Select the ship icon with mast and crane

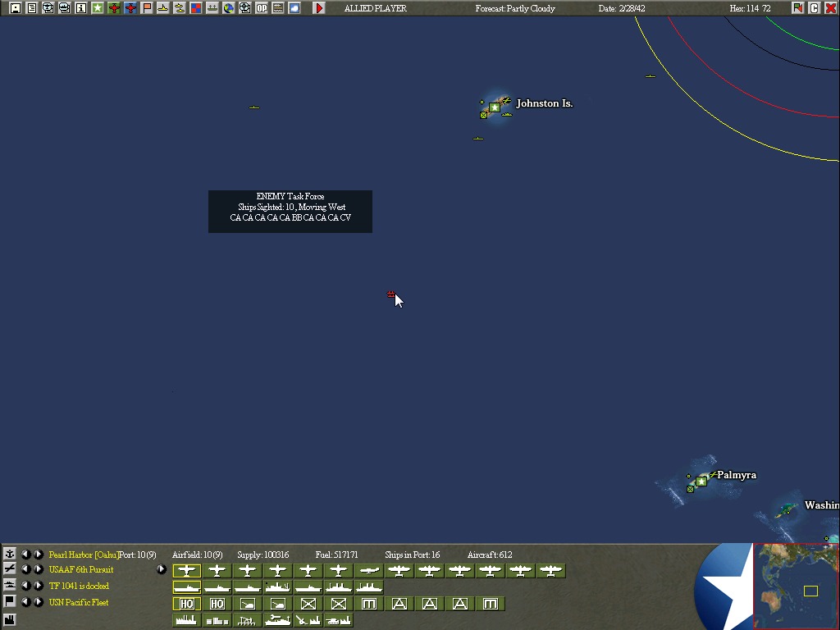tap(277, 587)
